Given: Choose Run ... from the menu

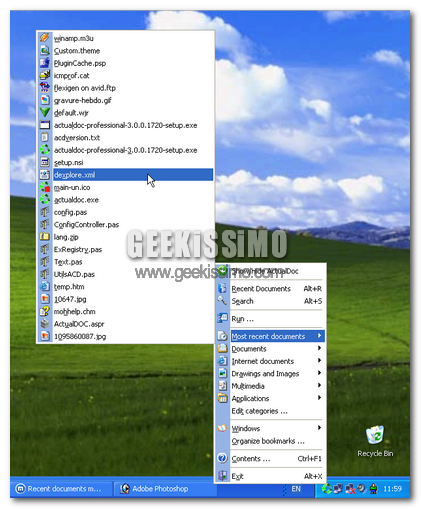Looking at the screenshot, I should [270, 319].
